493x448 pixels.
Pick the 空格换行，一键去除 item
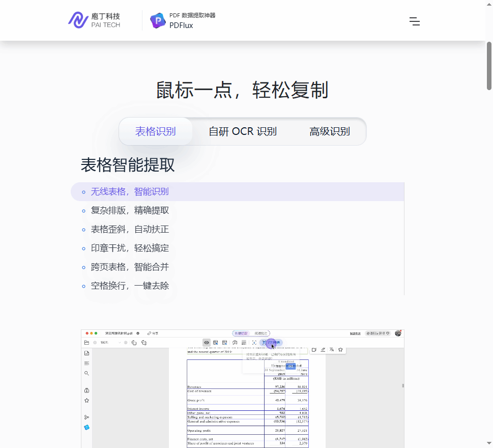pyautogui.click(x=130, y=286)
